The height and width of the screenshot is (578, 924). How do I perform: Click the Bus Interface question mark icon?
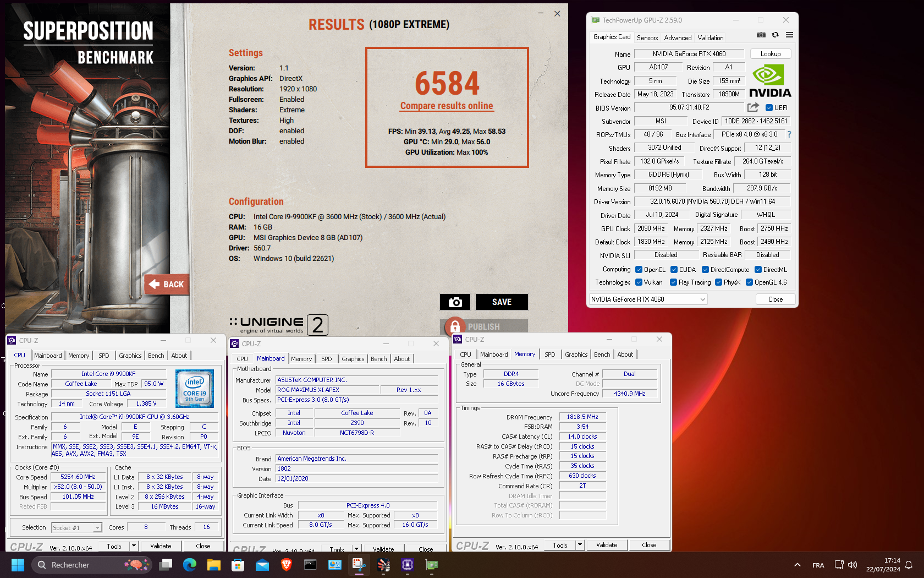point(789,134)
